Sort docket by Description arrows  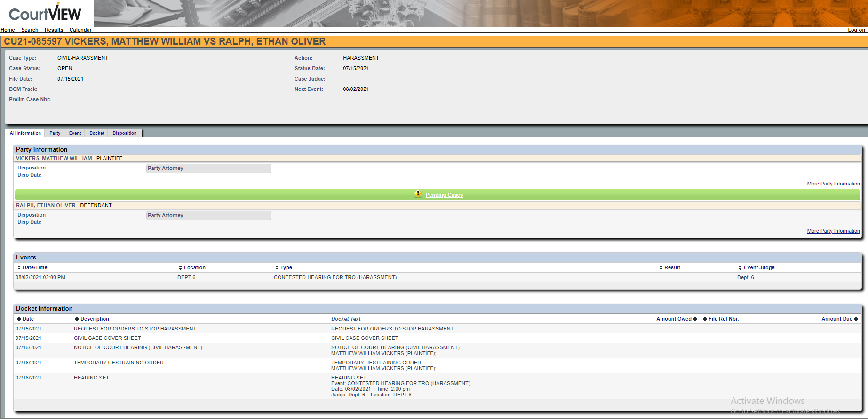[77, 319]
